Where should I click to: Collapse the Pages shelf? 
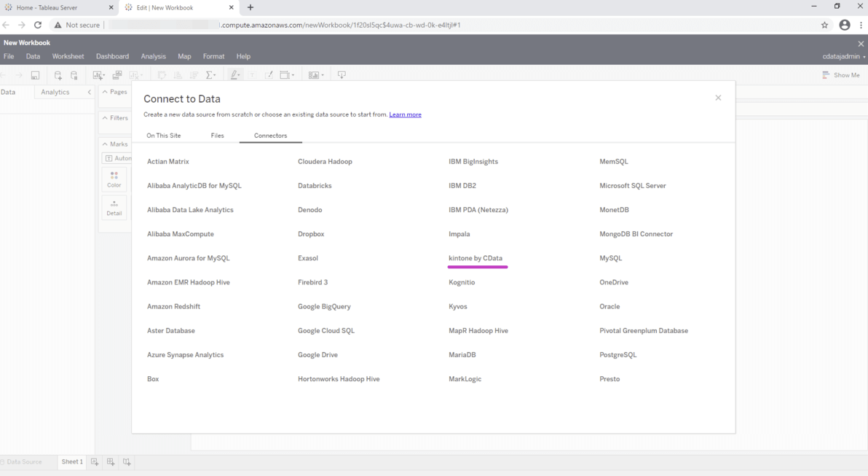[x=105, y=93]
